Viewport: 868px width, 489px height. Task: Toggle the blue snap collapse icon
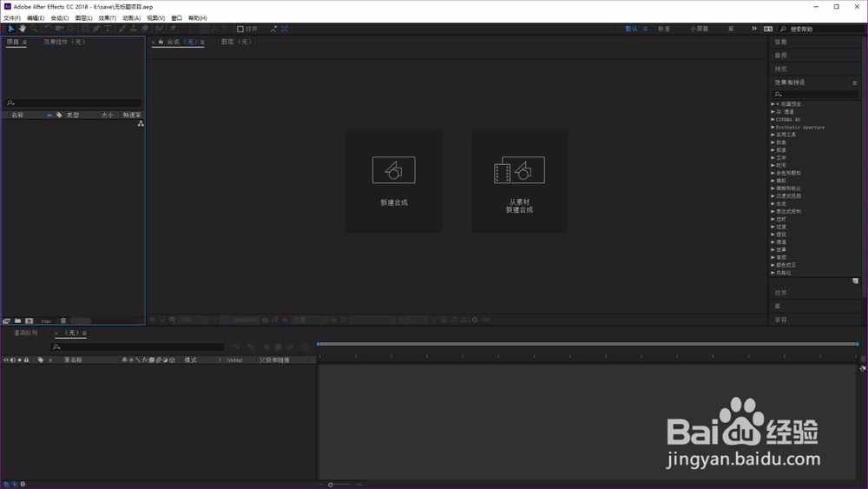tap(285, 29)
